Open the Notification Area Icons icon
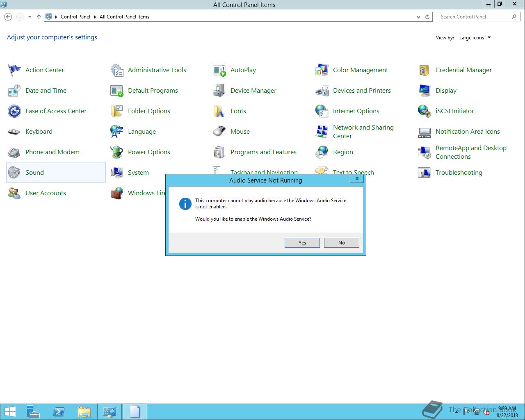The width and height of the screenshot is (525, 420). pos(425,132)
